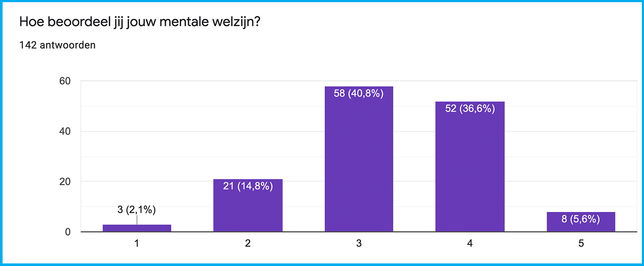Click the y-axis value 60
Viewport: 644px width, 266px height.
pyautogui.click(x=64, y=81)
